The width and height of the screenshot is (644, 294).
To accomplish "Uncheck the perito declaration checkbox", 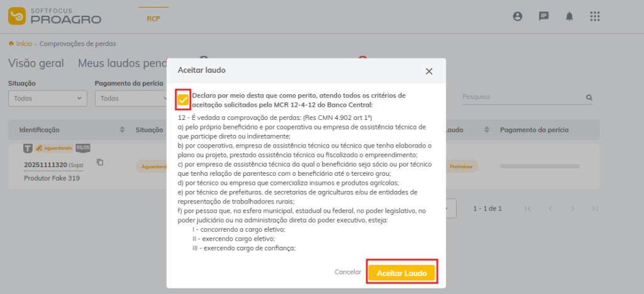I will [183, 100].
